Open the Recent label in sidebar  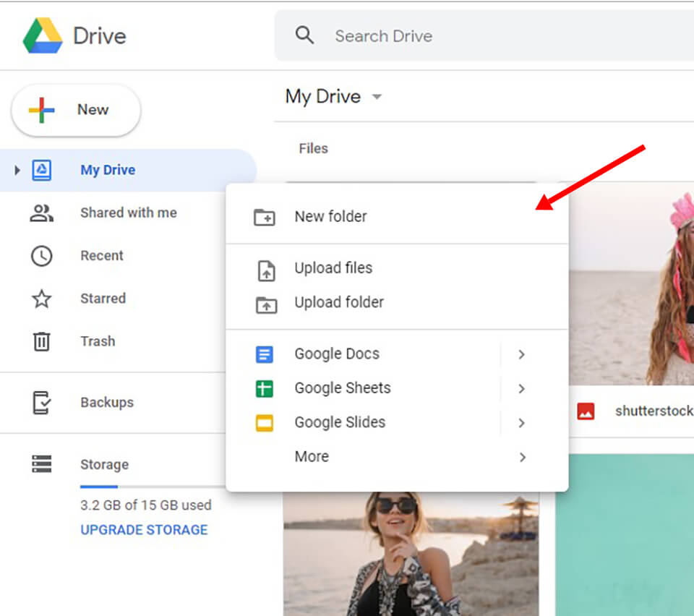click(x=102, y=256)
